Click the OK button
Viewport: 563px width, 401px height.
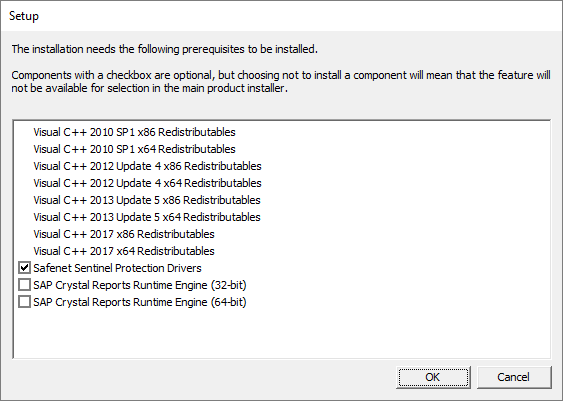(x=433, y=377)
